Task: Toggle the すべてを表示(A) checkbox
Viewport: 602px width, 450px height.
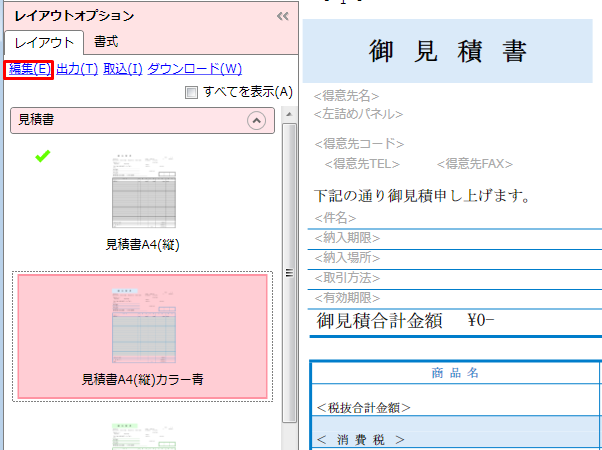Action: [x=191, y=93]
